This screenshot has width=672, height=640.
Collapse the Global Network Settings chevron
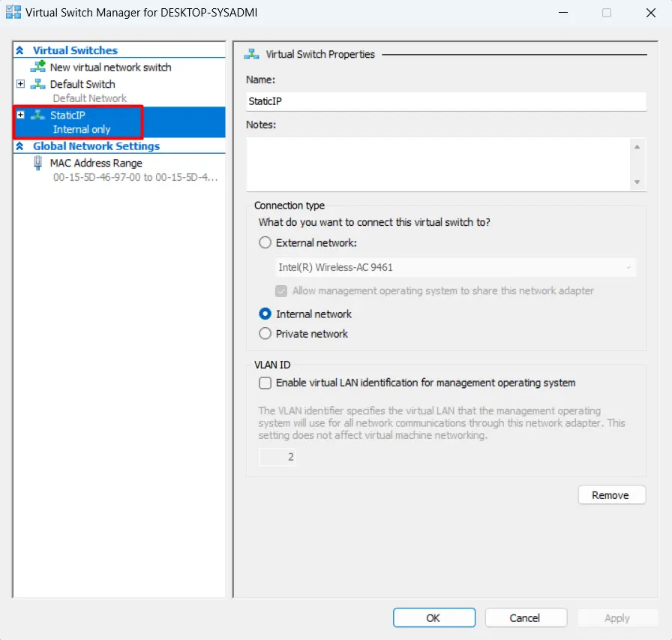(20, 146)
